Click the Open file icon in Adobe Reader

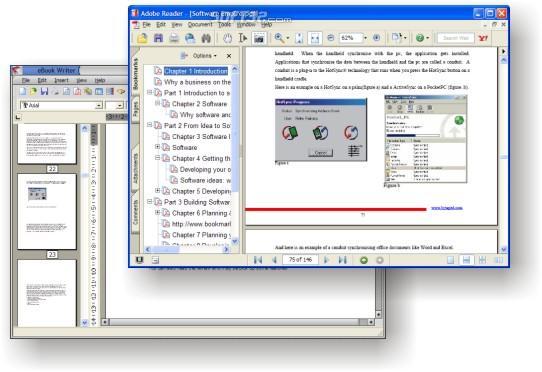[x=142, y=38]
